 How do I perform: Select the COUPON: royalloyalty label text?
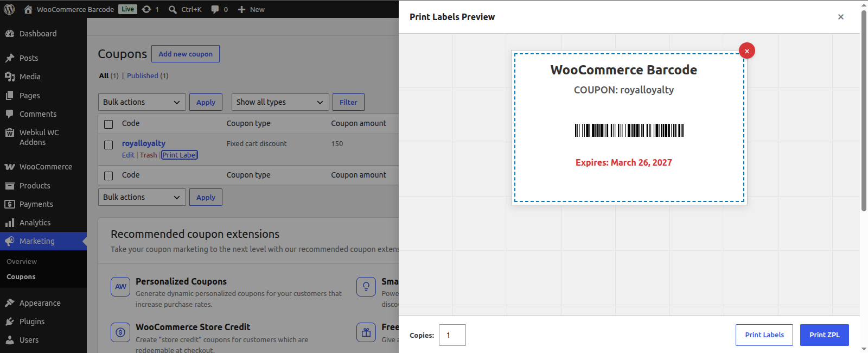(624, 90)
